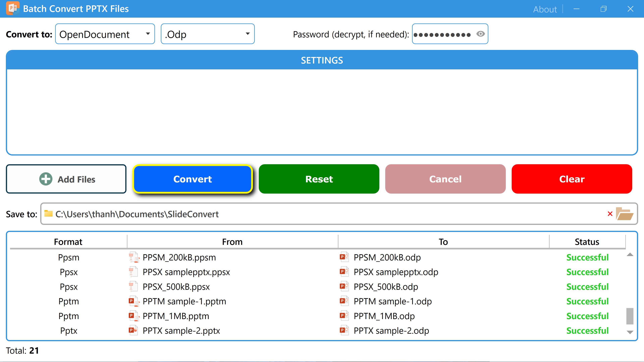Click the PowerPoint app icon in title bar
The image size is (644, 362).
click(x=13, y=9)
